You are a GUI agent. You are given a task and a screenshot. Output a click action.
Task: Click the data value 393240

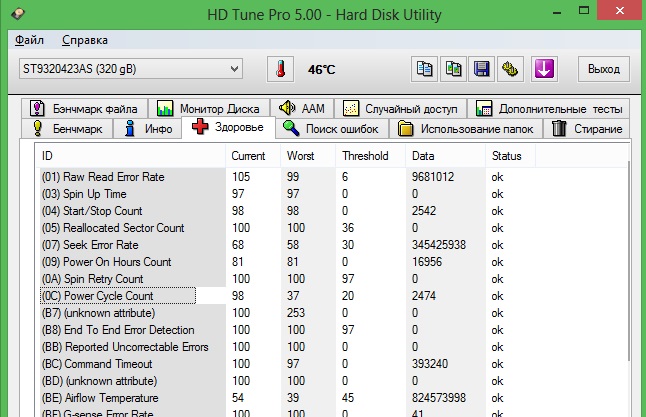[x=430, y=364]
